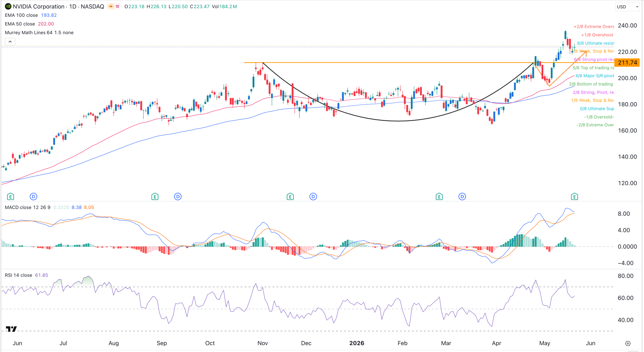The width and height of the screenshot is (644, 352).
Task: Click the '4/8 Major S/R pivot' label
Action: (595, 76)
